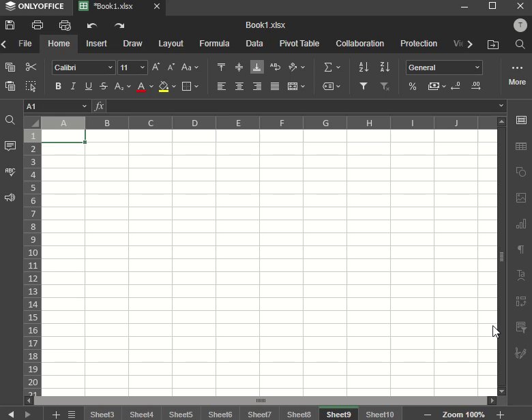Add a new sheet

click(56, 415)
